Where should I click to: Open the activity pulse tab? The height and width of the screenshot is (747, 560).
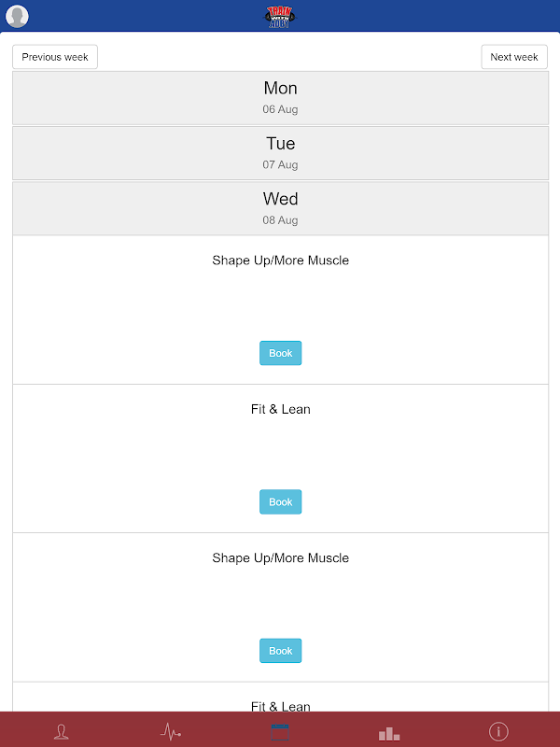pos(171,732)
